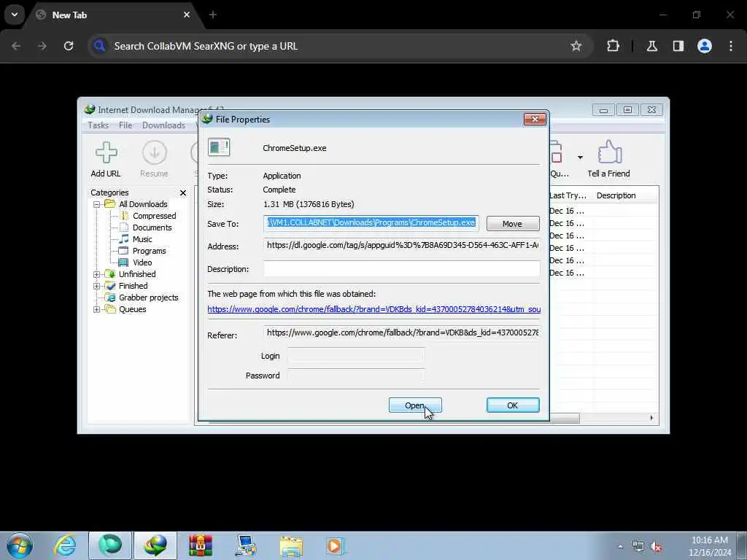Screen dimensions: 747x560
Task: Click the Last Try column header
Action: point(567,195)
